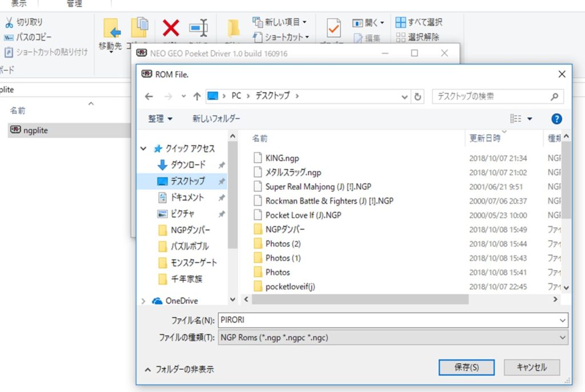Select KING.ngp file
This screenshot has height=392, width=585.
click(282, 158)
